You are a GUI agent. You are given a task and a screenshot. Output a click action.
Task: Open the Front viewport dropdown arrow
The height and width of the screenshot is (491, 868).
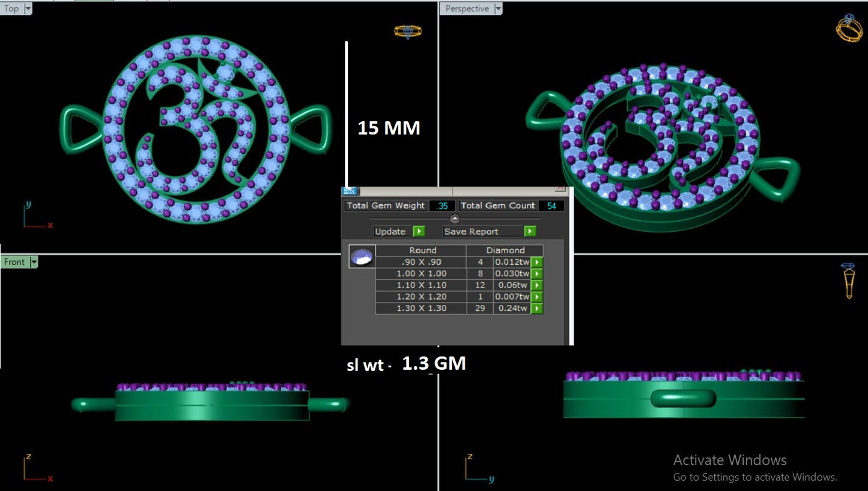tap(34, 262)
